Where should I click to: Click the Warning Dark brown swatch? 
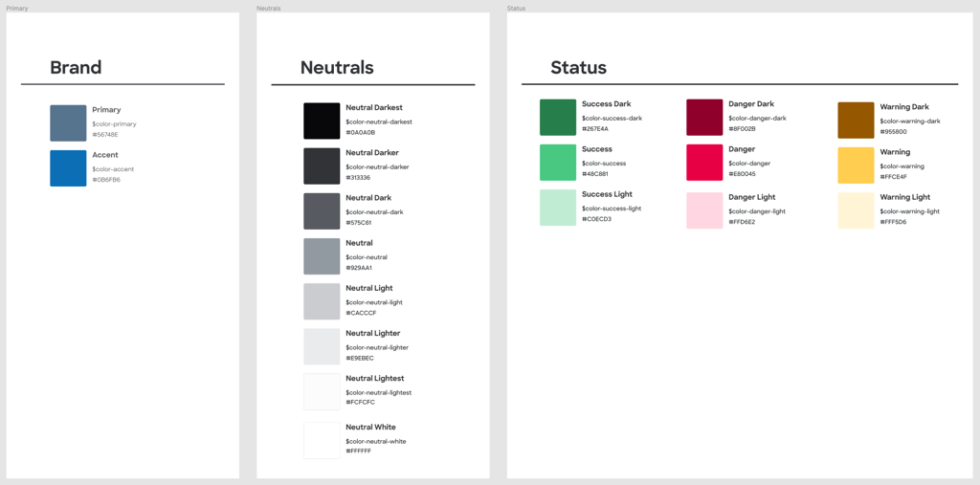[x=856, y=121]
